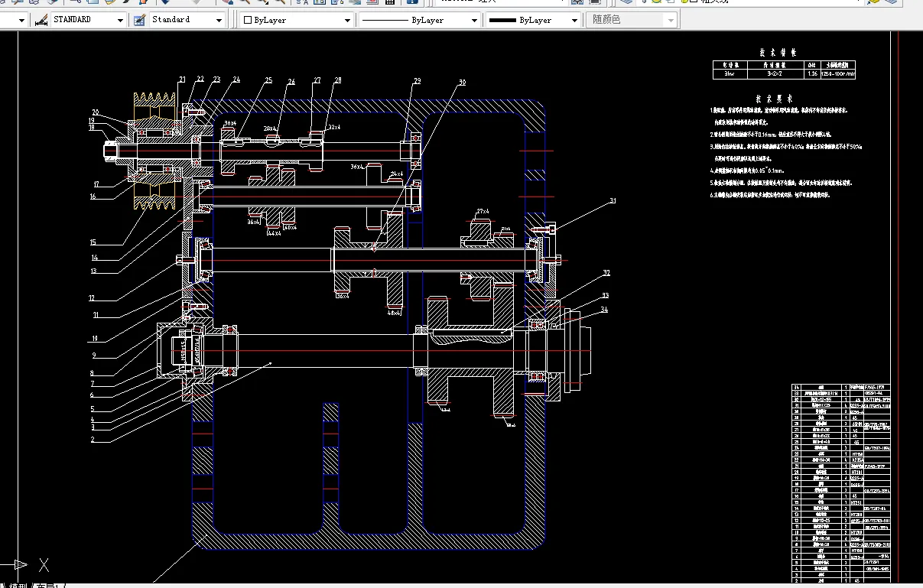Open the STANDARD dimension style dropdown
Screen dimensions: 923x588
[120, 21]
